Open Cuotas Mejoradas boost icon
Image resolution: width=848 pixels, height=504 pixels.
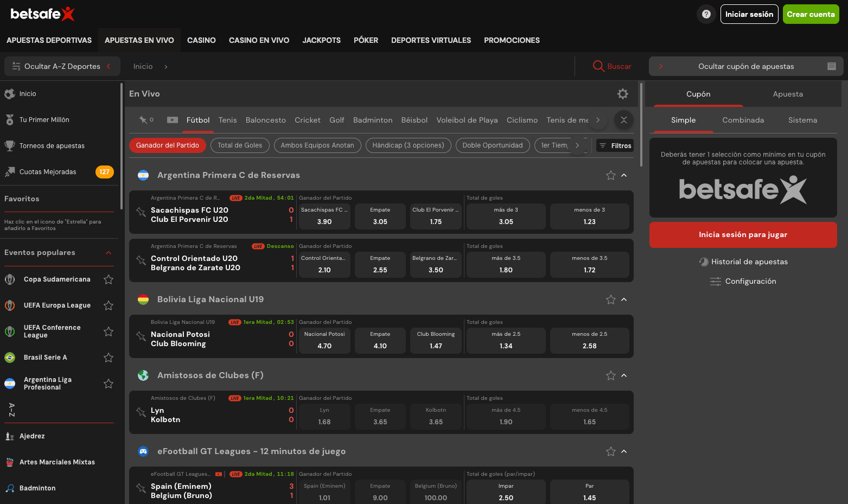point(10,172)
